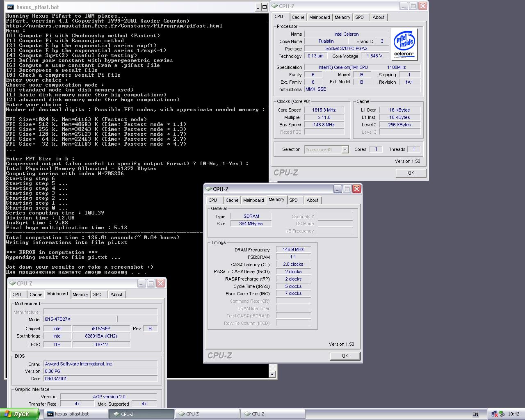Screen dimensions: 525x420
Task: Maximize the hexus_pifast.bat console window
Action: [265, 7]
